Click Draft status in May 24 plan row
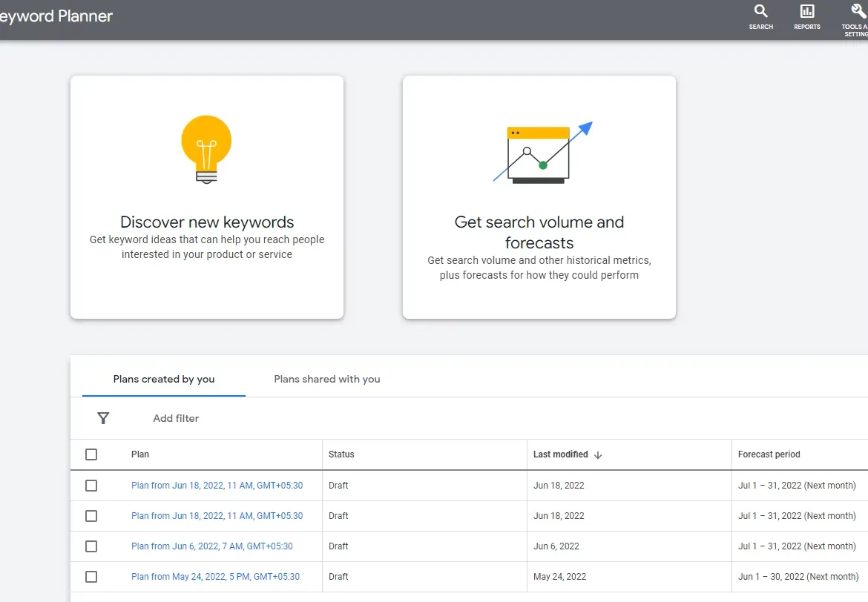 coord(338,577)
